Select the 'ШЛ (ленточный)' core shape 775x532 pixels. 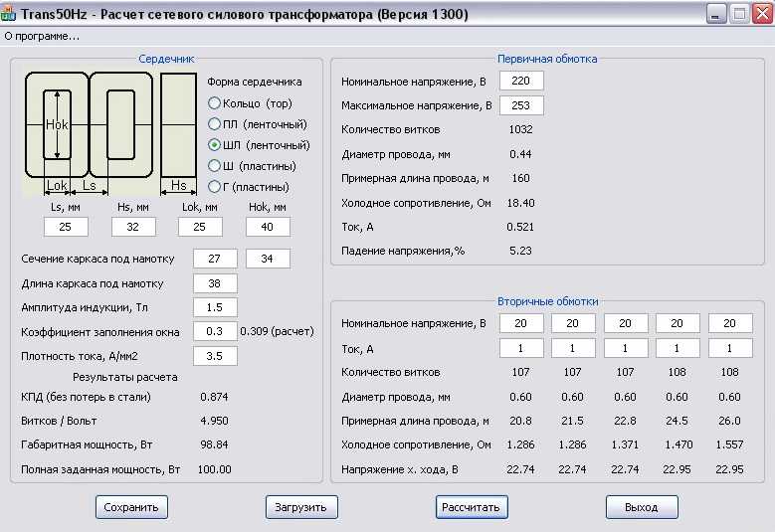click(260, 145)
